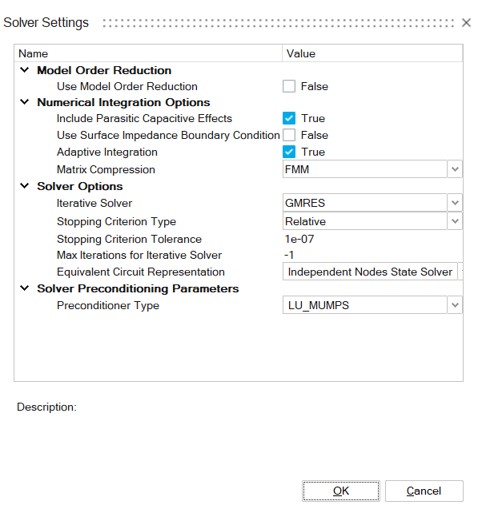Disable Adaptive Integration checkbox

coord(289,152)
